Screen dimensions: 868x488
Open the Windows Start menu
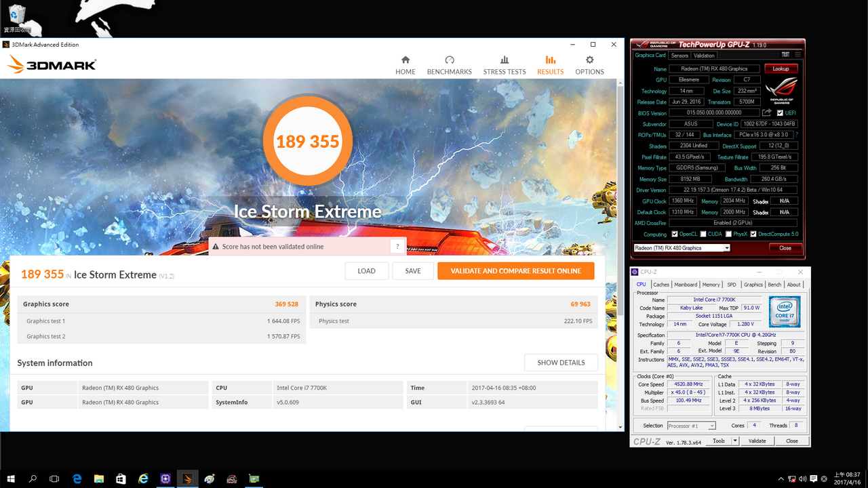(11, 479)
